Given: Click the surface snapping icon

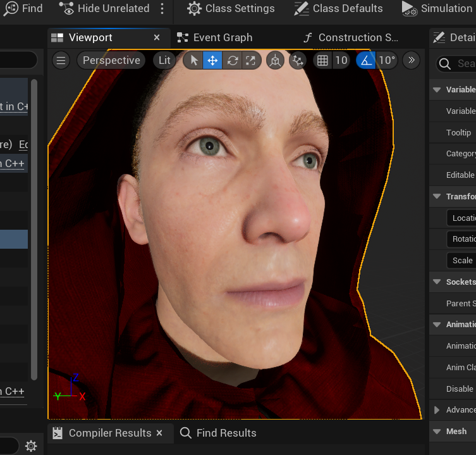Looking at the screenshot, I should (297, 61).
